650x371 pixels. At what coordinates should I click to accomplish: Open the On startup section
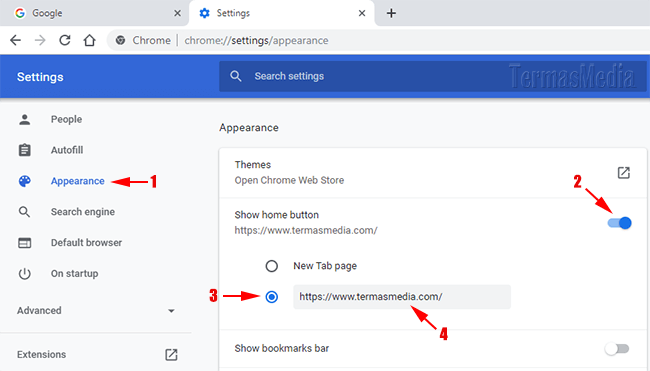click(x=75, y=274)
